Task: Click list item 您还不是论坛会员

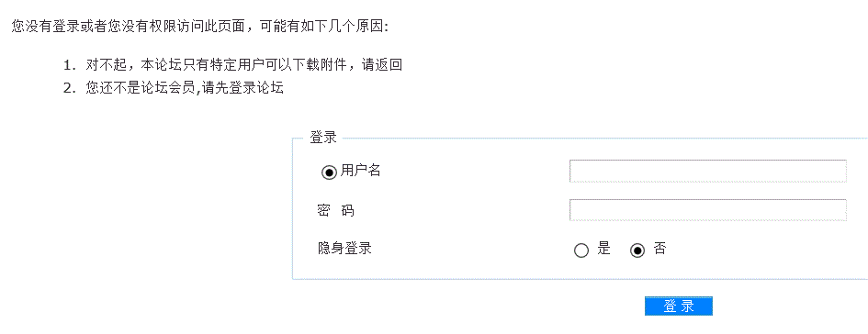Action: click(174, 88)
